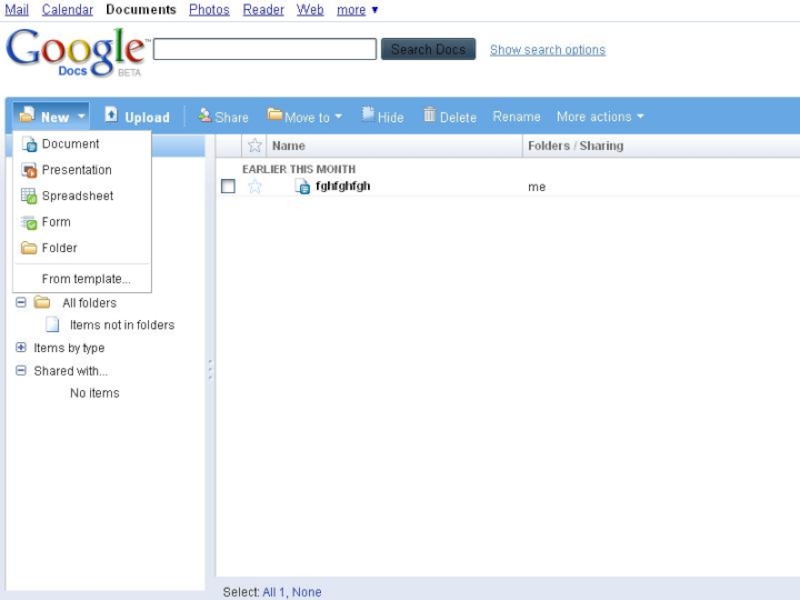Click the Delete toolbar label
The width and height of the screenshot is (800, 600).
[x=458, y=117]
